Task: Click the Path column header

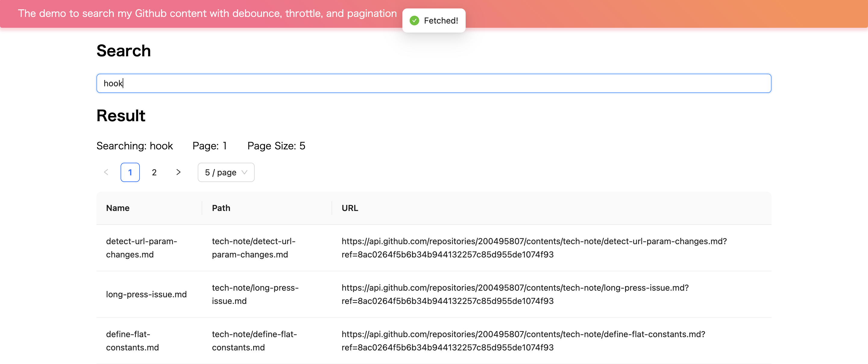Action: 221,208
